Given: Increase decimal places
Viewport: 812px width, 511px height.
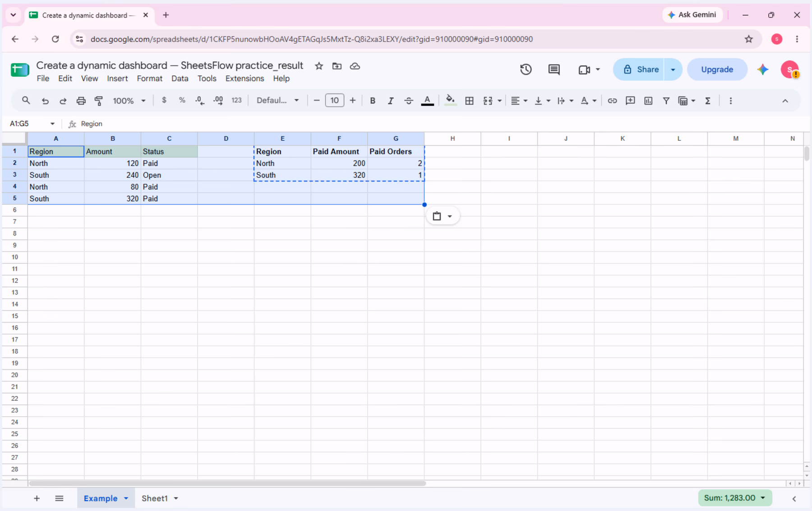Looking at the screenshot, I should coord(218,100).
